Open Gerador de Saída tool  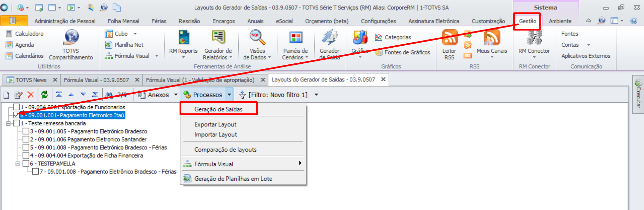[x=330, y=45]
